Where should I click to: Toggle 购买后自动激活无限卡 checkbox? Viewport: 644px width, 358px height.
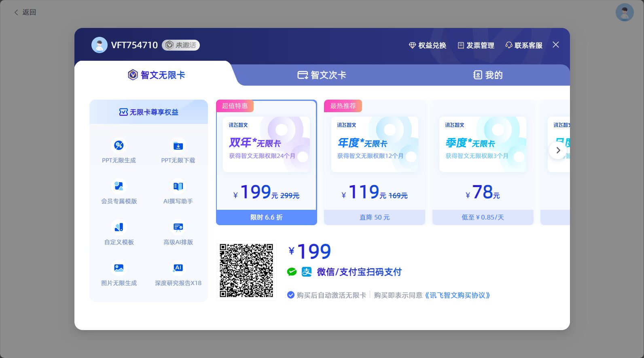pyautogui.click(x=290, y=295)
